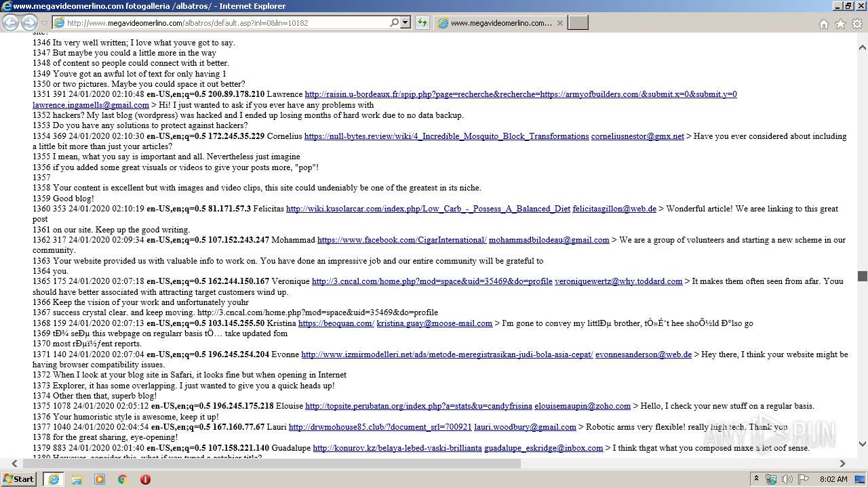Click the horizontal scrollbar thumb
The height and width of the screenshot is (488, 868).
272,464
